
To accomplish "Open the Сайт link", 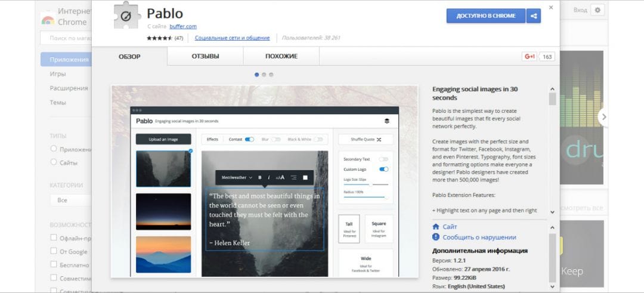I will [x=450, y=227].
